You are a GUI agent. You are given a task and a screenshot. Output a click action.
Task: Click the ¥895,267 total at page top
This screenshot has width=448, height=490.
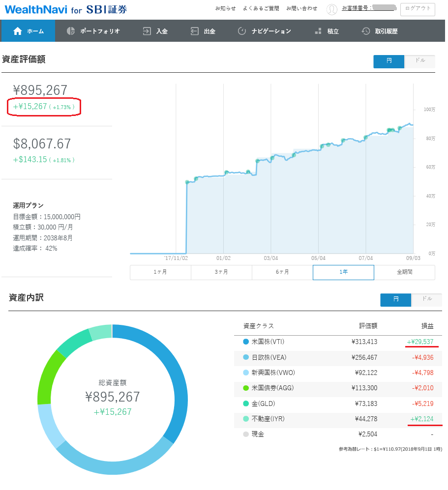(40, 90)
